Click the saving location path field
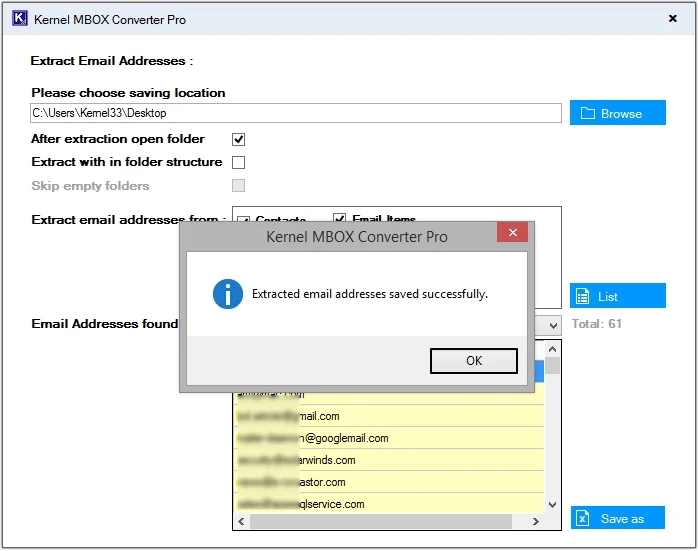The image size is (699, 551). point(296,113)
